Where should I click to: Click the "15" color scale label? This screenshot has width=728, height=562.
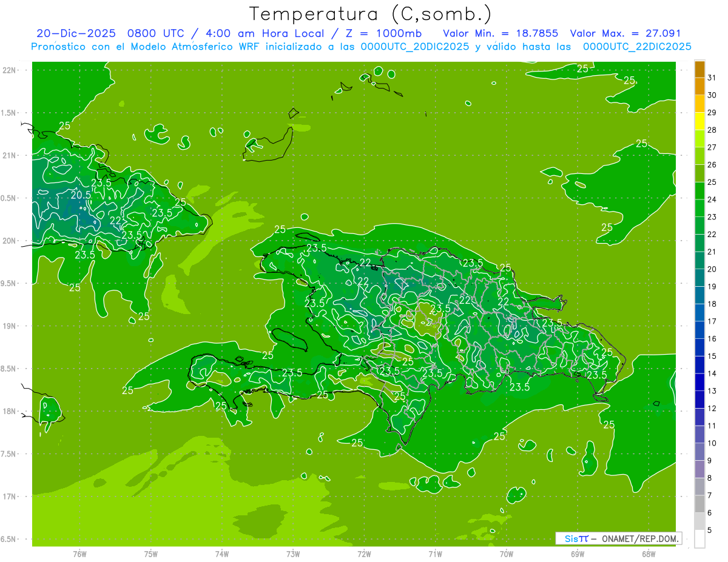point(712,356)
